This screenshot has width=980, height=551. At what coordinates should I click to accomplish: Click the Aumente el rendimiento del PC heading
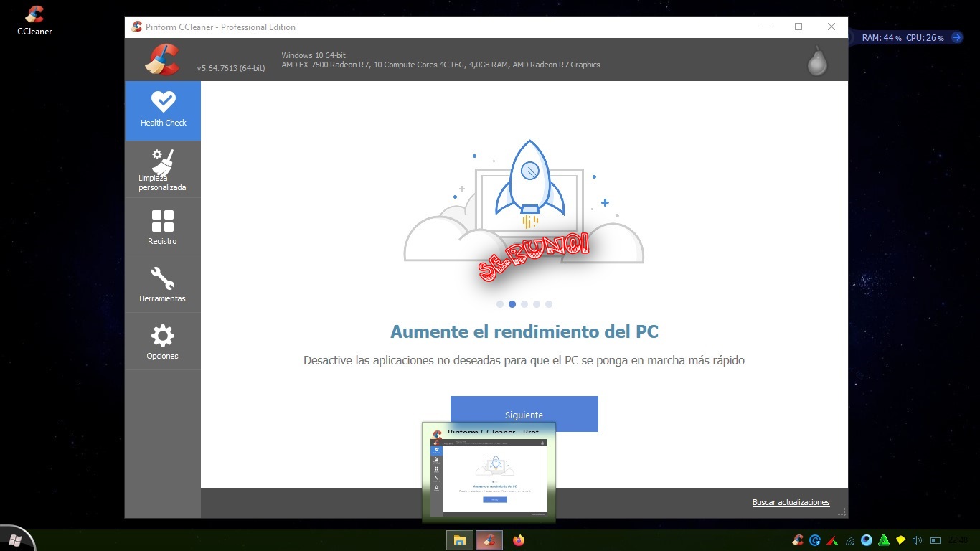524,332
